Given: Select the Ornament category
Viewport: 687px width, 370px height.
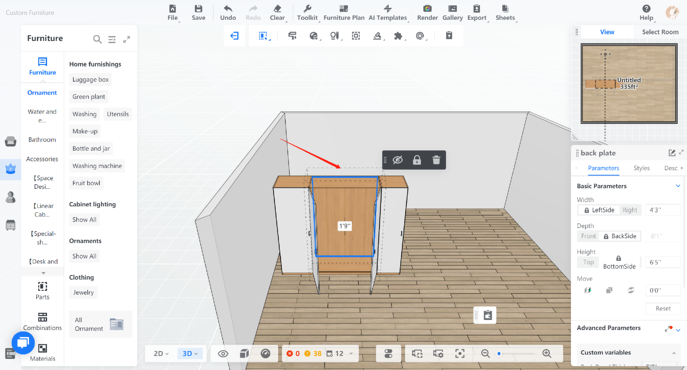Looking at the screenshot, I should click(x=42, y=92).
